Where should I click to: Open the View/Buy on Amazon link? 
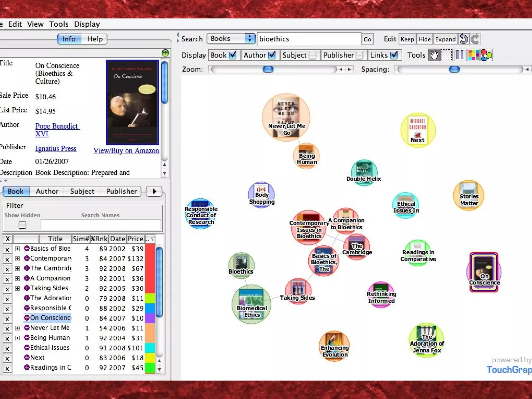[126, 151]
